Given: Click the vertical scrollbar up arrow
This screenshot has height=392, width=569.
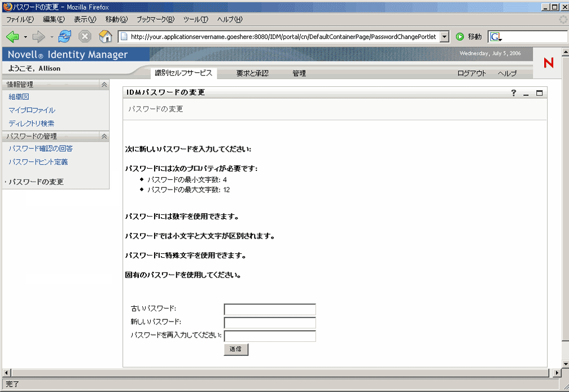Looking at the screenshot, I should point(566,52).
